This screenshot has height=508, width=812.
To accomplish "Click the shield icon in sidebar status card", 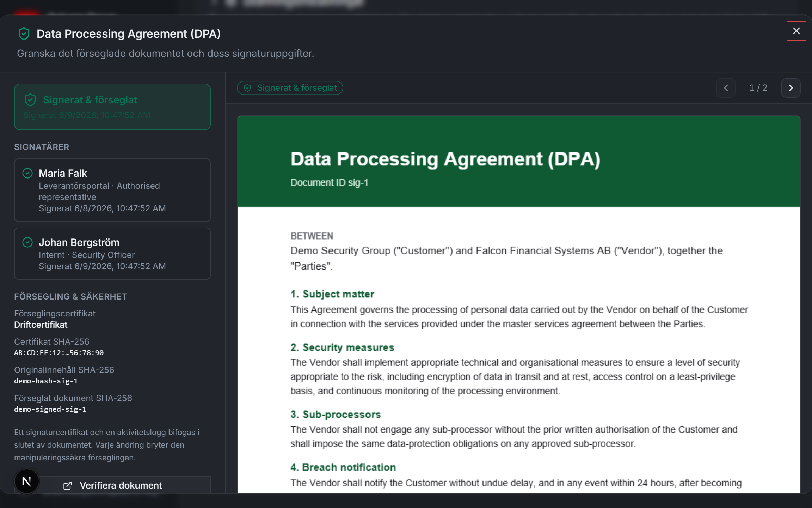I will pyautogui.click(x=30, y=100).
